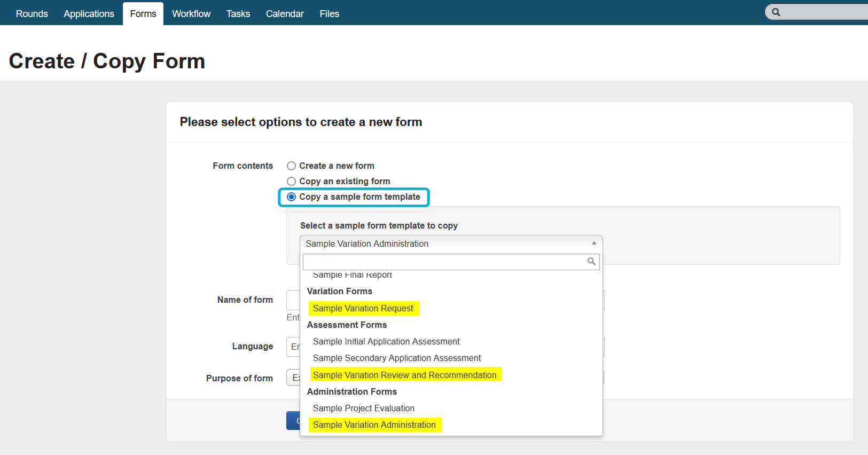868x455 pixels.
Task: Pick 'Sample Initial Application Assessment' option
Action: tap(386, 342)
